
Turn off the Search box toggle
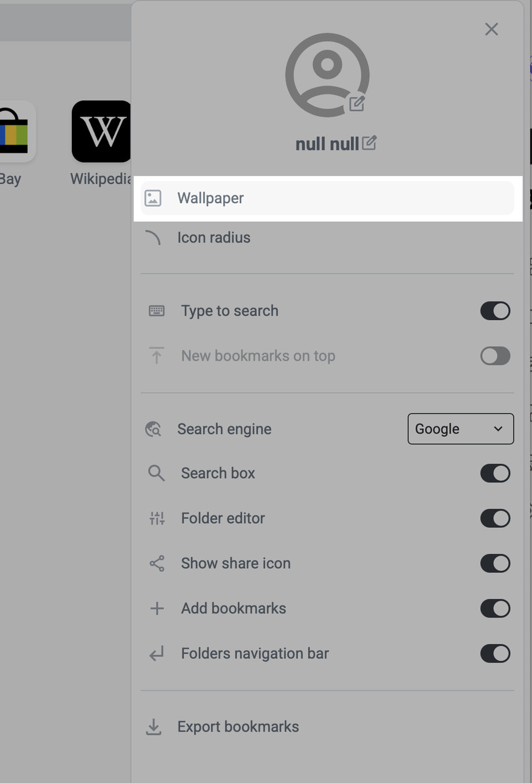pyautogui.click(x=495, y=473)
